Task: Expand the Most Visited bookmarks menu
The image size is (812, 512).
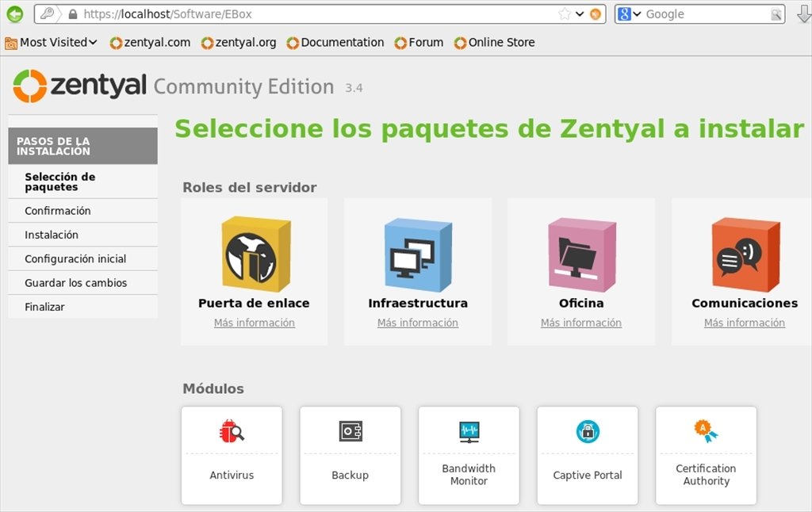Action: tap(51, 43)
